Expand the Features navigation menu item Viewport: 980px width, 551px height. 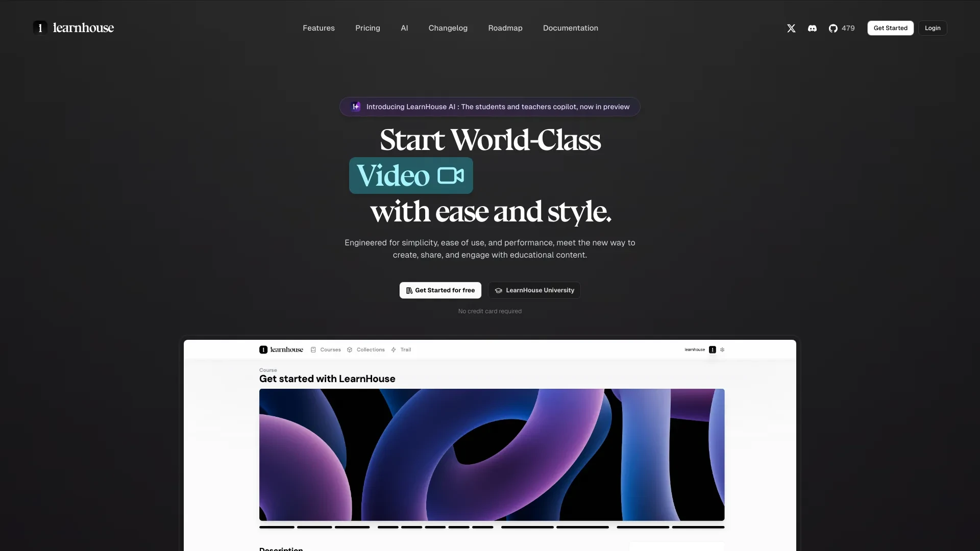click(x=319, y=28)
